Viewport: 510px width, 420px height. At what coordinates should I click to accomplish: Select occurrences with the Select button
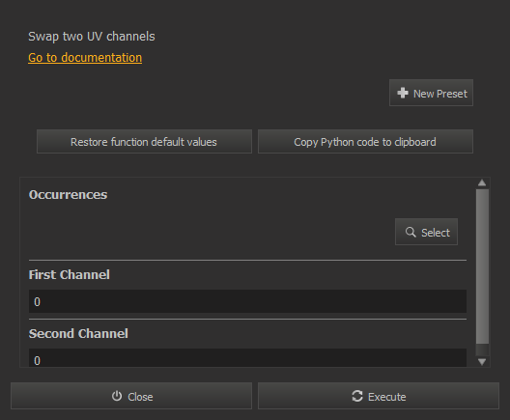point(426,232)
